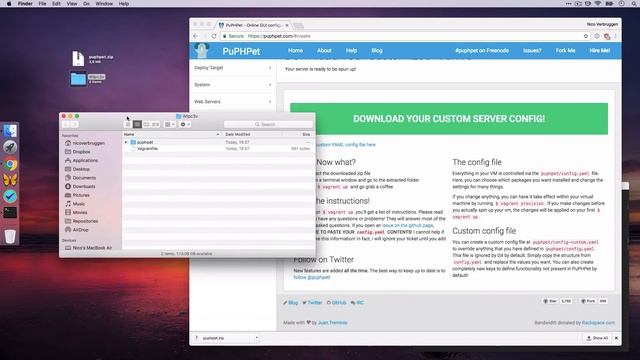Click the Finder search field
This screenshot has height=360, width=640.
click(268, 124)
